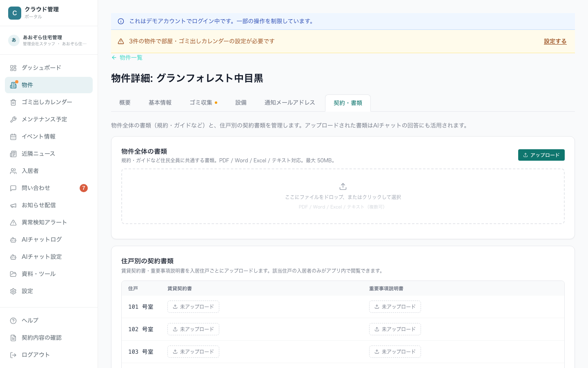Follow the 設定する link in warning banner
This screenshot has width=588, height=368.
555,41
